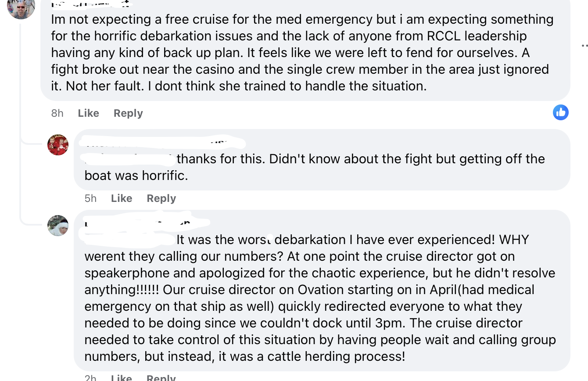Viewport: 588px width, 381px height.
Task: Open the three-dot options beside the first comment
Action: pyautogui.click(x=584, y=45)
